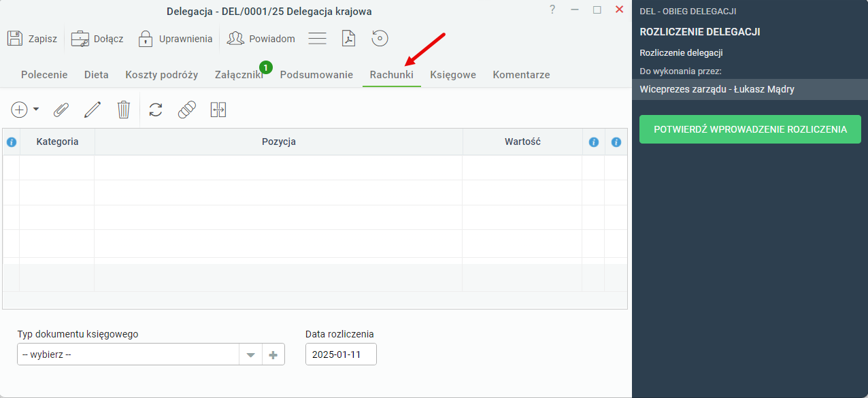868x398 pixels.
Task: Select the Rachunki tab
Action: coord(392,75)
